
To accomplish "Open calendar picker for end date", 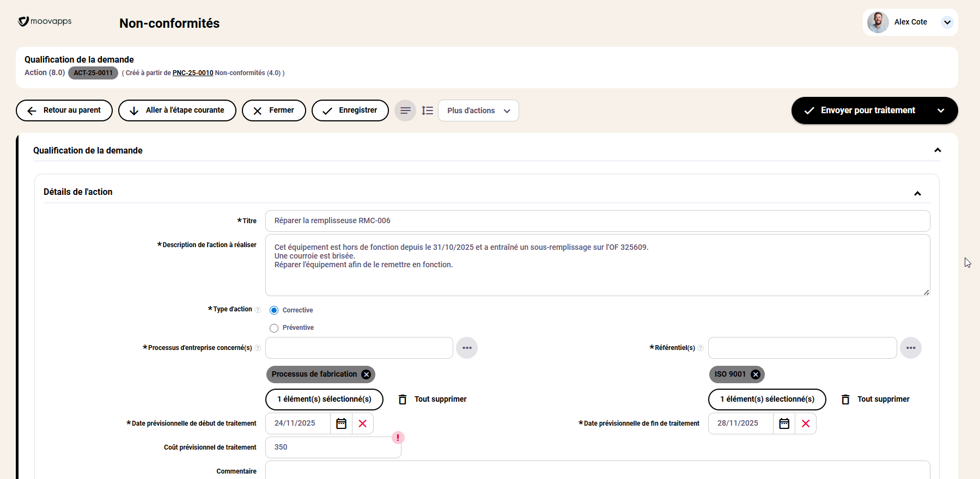I will [784, 423].
